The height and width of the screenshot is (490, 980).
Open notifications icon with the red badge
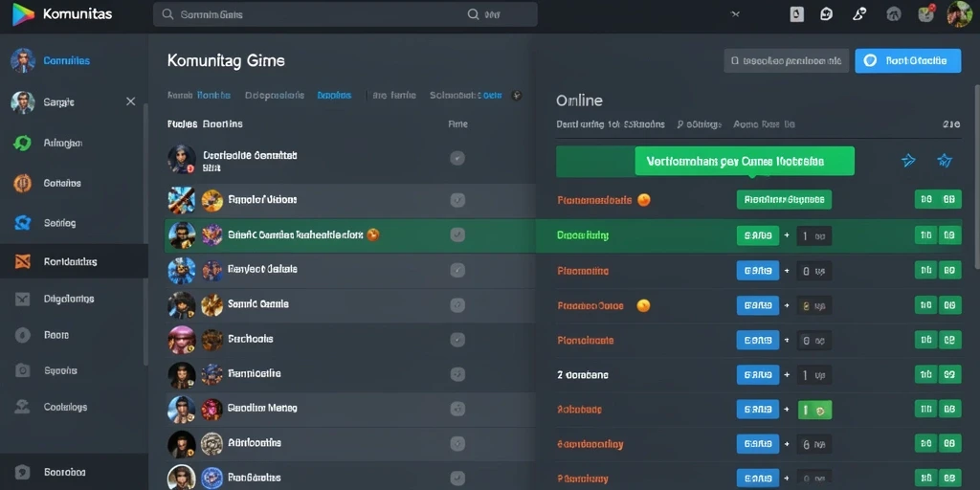(x=926, y=13)
